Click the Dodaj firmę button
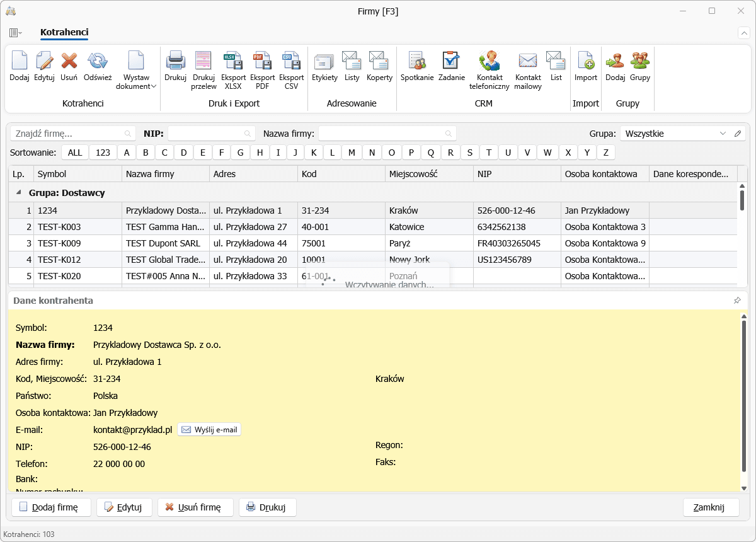The width and height of the screenshot is (756, 542). (52, 507)
